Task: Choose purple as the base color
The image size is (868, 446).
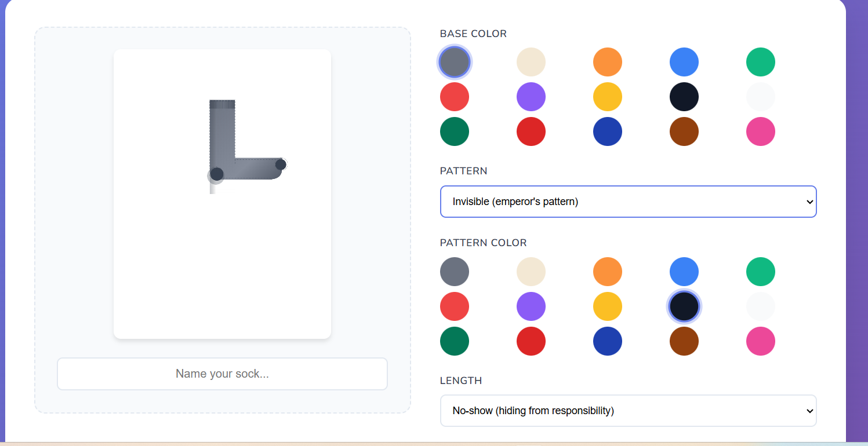Action: click(x=531, y=97)
